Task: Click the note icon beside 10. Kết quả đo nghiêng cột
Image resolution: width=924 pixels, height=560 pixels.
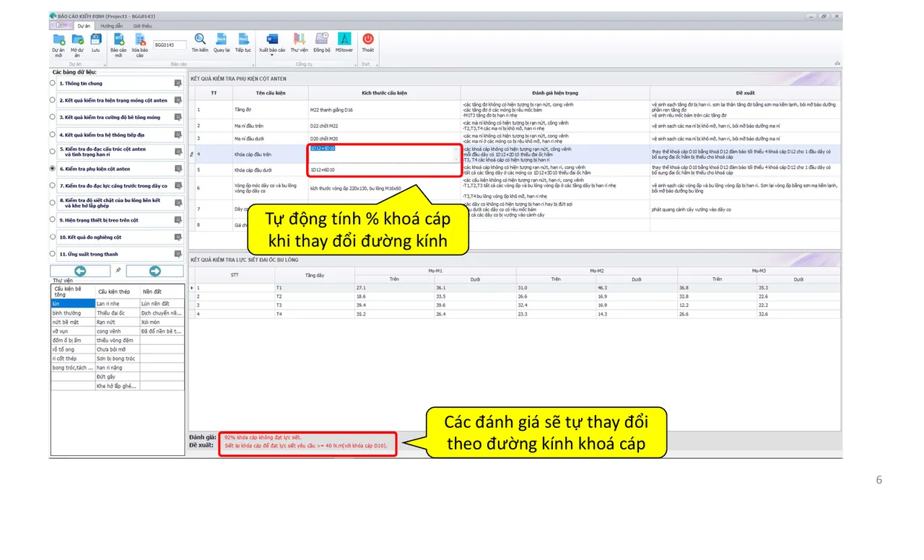Action: [178, 237]
